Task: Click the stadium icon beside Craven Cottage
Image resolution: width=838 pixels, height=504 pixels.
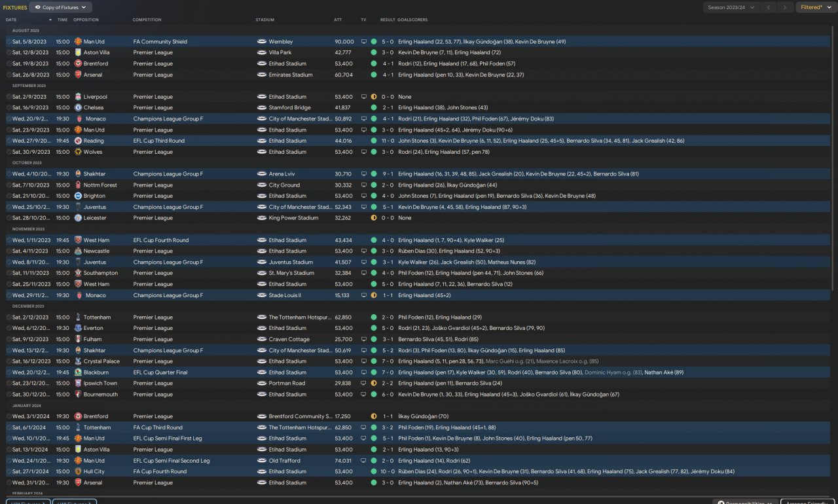Action: (x=261, y=339)
